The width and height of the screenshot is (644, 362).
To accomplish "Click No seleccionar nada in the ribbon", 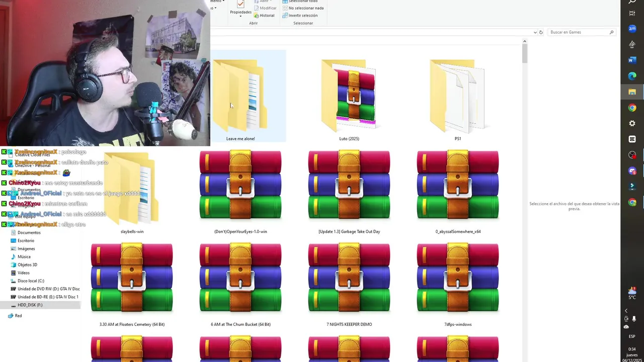I will (x=302, y=8).
